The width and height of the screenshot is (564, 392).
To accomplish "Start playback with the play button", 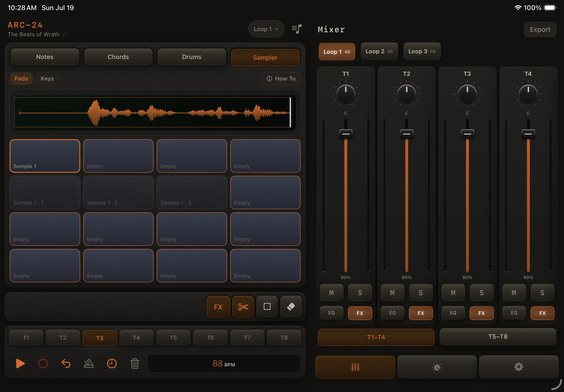I will (20, 364).
